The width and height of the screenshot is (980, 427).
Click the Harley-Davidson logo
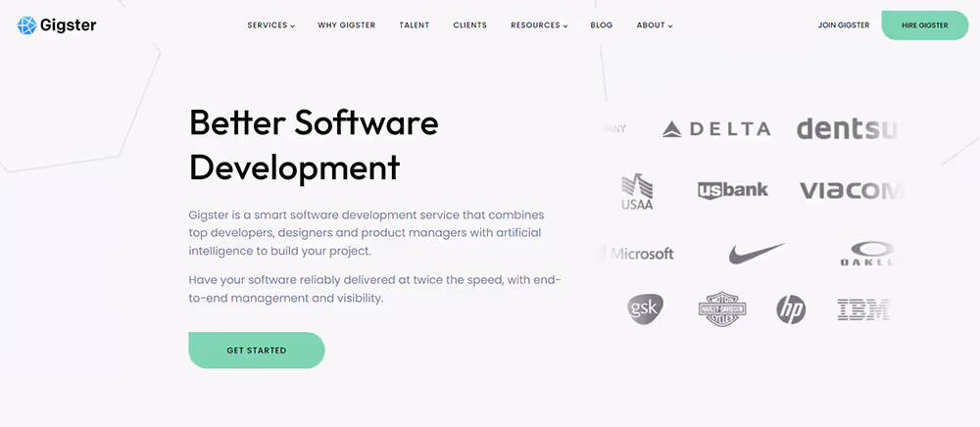[x=722, y=309]
